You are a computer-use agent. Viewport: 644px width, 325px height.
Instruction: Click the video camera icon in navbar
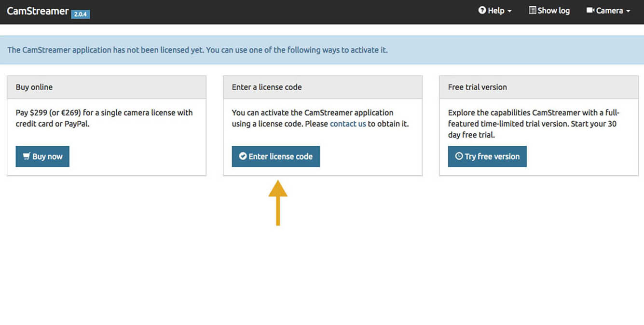590,10
